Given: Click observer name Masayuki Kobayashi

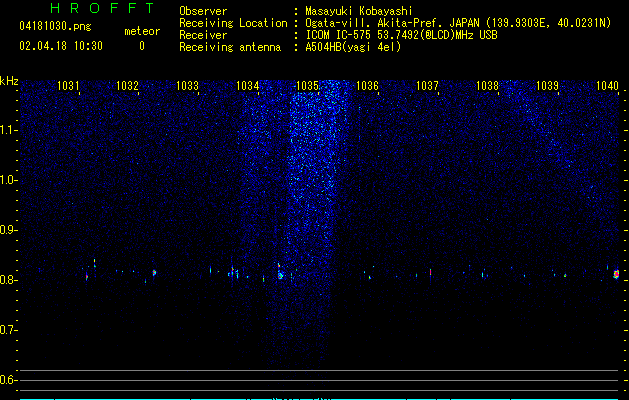Looking at the screenshot, I should click(359, 11).
